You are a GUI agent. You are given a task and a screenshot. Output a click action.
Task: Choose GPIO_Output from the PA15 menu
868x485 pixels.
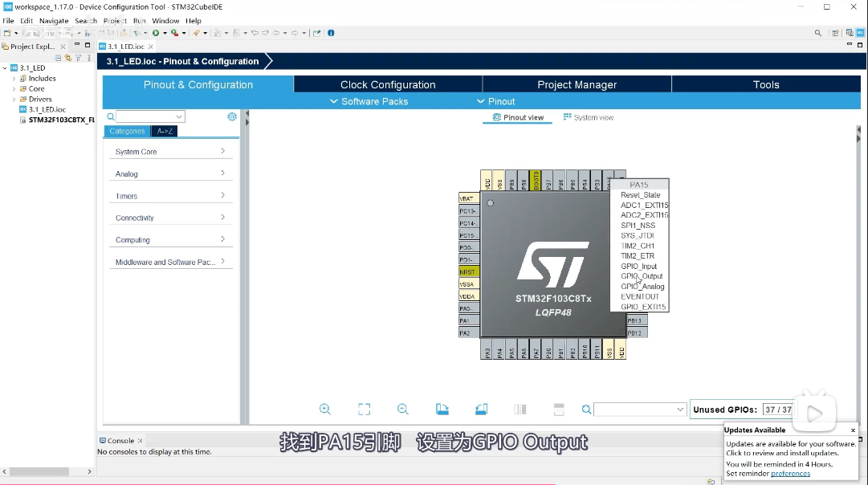642,276
